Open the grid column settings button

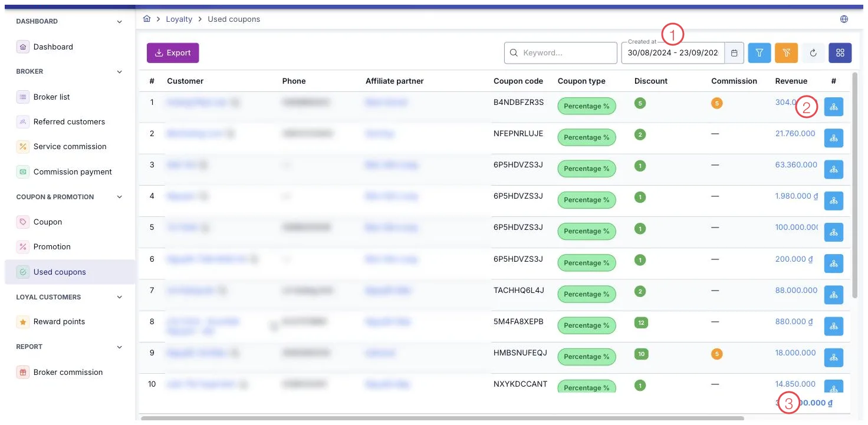coord(840,53)
